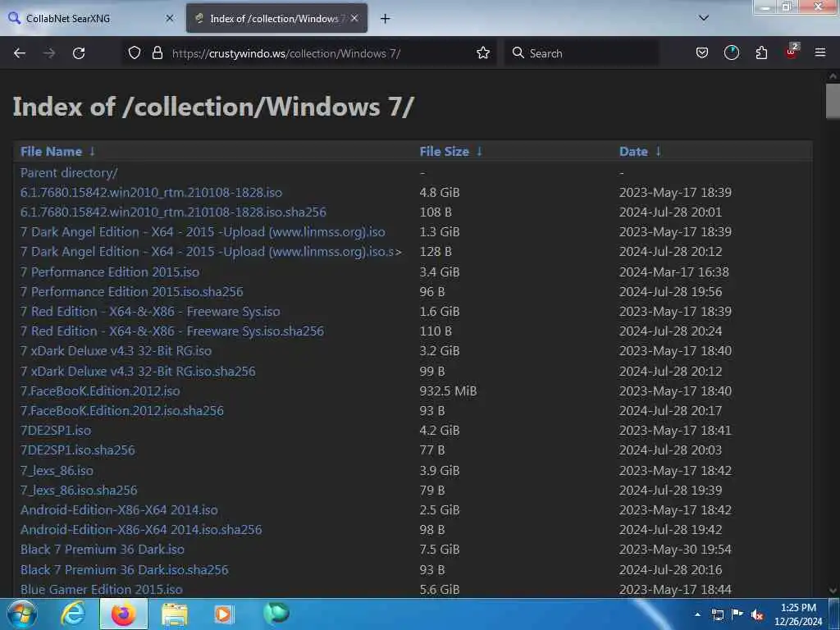Open Windows Explorer from the taskbar
Screen dimensions: 840x630
(175, 614)
